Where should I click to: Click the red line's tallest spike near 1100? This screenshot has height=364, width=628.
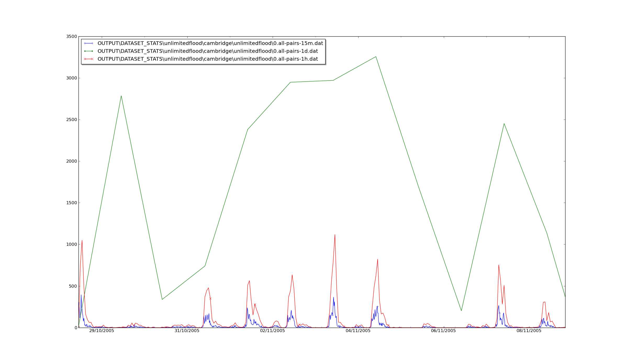335,235
